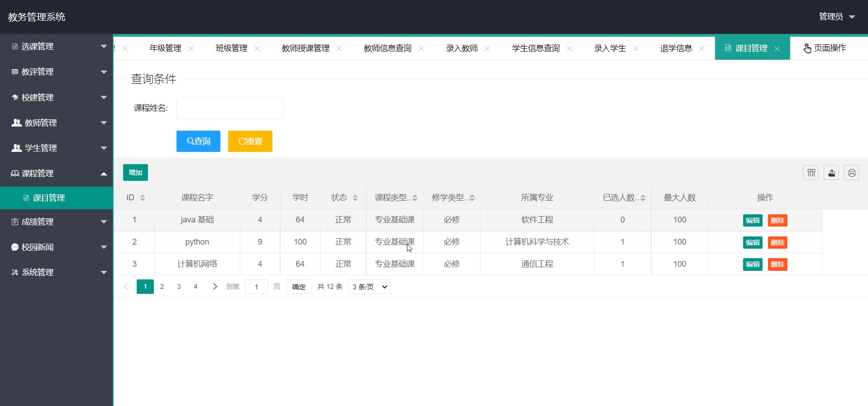Click the 计算机科学与技术 major cell
This screenshot has height=406, width=868.
pyautogui.click(x=537, y=242)
